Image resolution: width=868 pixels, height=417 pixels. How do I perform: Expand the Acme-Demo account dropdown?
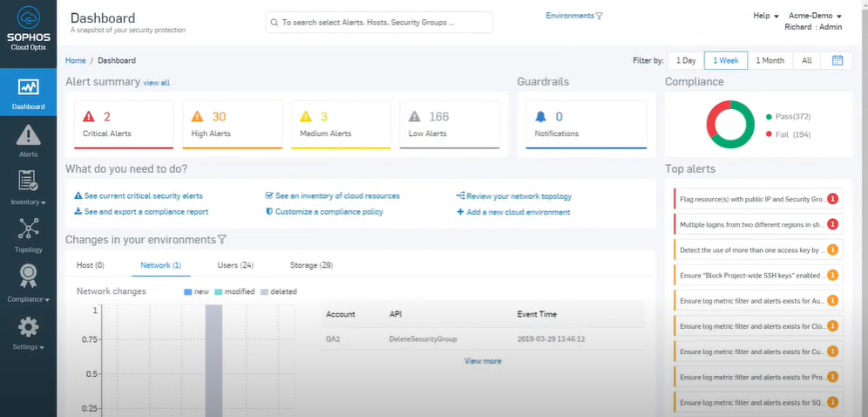[x=815, y=16]
